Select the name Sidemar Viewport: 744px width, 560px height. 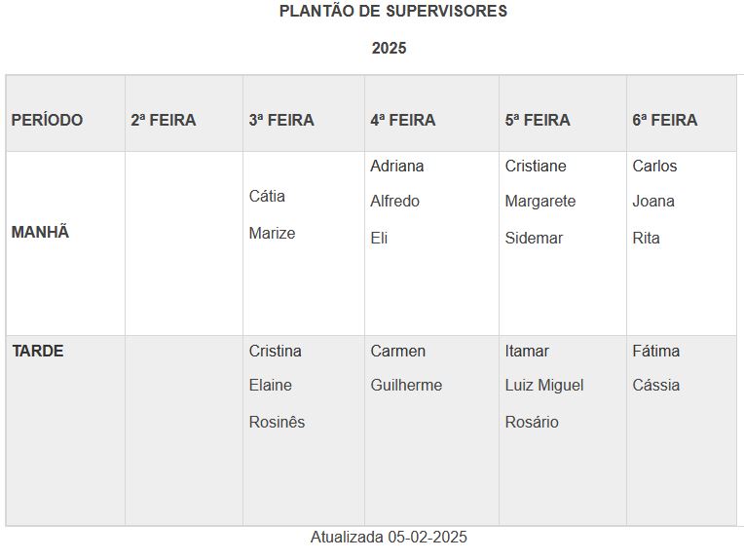[x=534, y=238]
